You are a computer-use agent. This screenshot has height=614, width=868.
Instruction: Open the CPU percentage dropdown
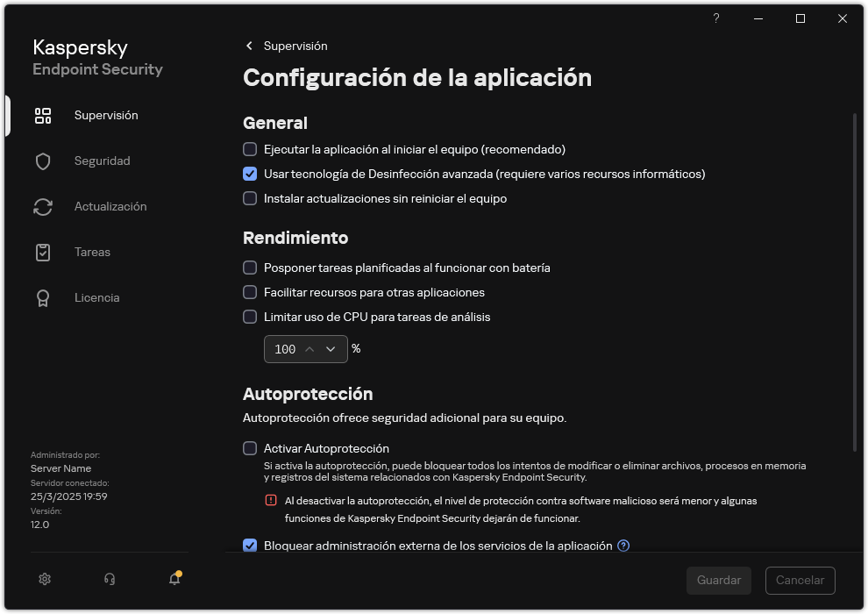(331, 348)
